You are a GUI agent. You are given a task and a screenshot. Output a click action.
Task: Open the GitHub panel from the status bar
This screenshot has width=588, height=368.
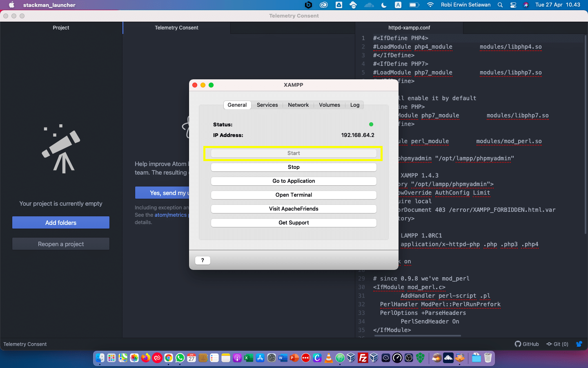pyautogui.click(x=527, y=344)
